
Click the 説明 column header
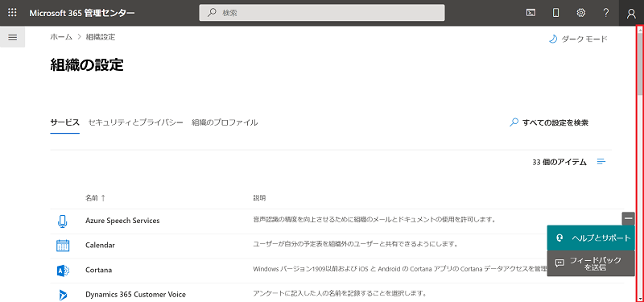pyautogui.click(x=259, y=197)
